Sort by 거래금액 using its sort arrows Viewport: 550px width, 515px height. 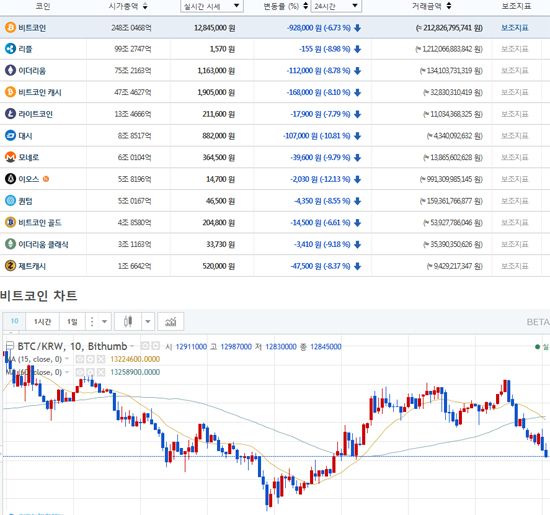point(449,6)
